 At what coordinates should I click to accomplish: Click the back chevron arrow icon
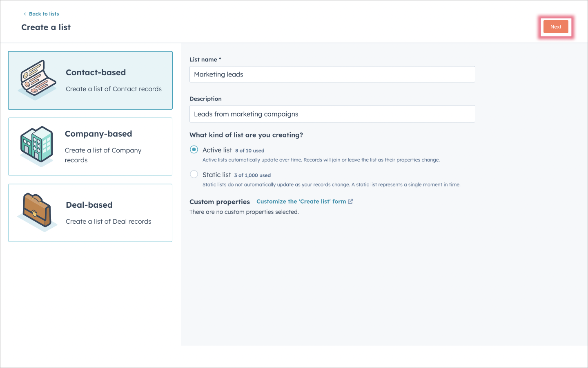(25, 14)
